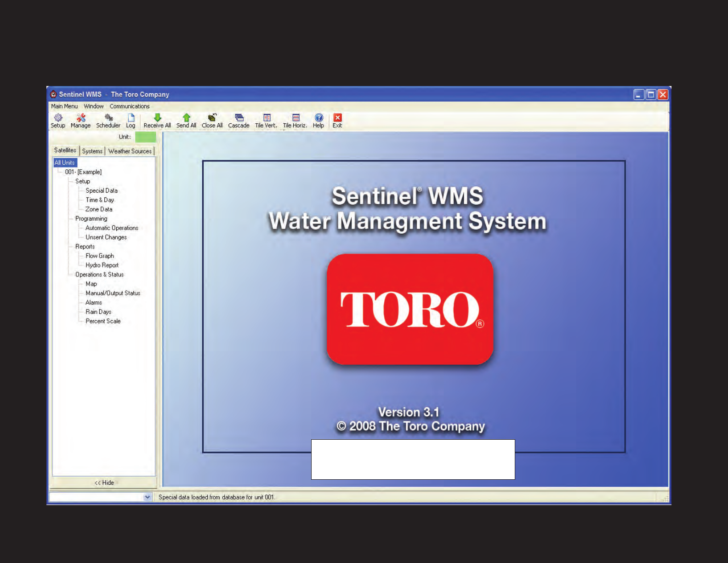Viewport: 728px width, 563px height.
Task: Select All Units in the tree
Action: 65,163
